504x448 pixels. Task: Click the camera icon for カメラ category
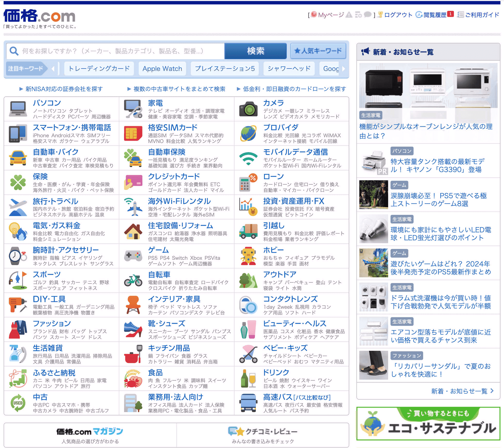coord(248,109)
